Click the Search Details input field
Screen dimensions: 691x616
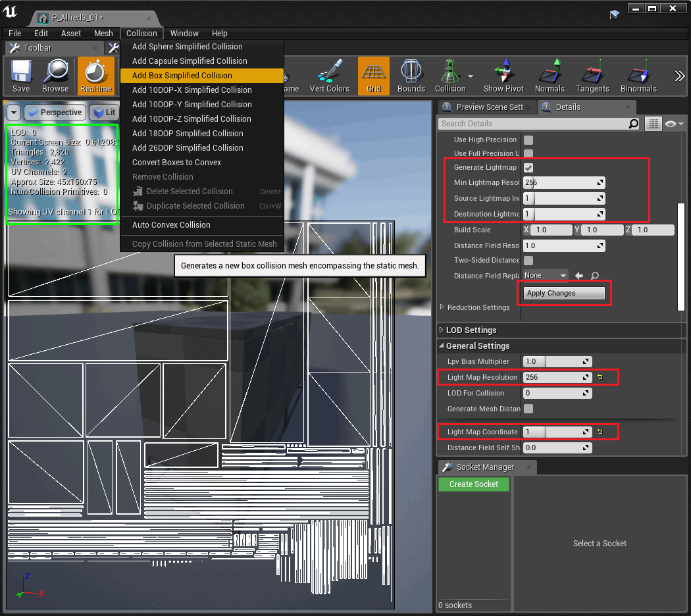(533, 124)
